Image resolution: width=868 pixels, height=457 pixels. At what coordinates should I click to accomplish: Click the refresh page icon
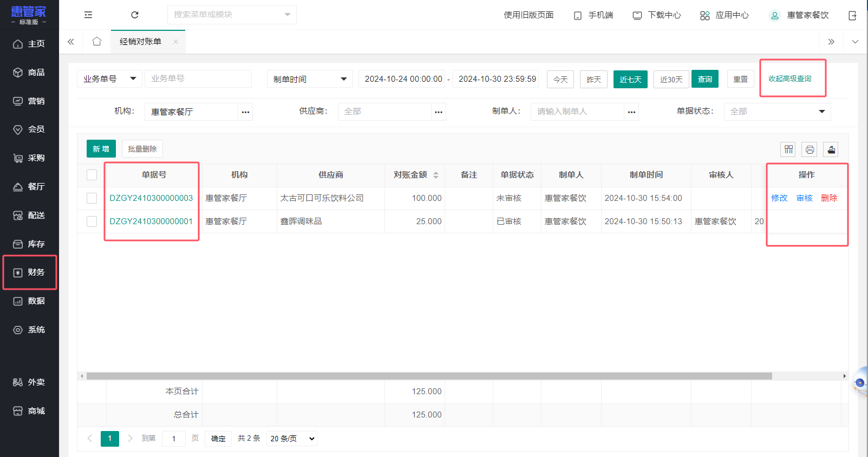135,15
